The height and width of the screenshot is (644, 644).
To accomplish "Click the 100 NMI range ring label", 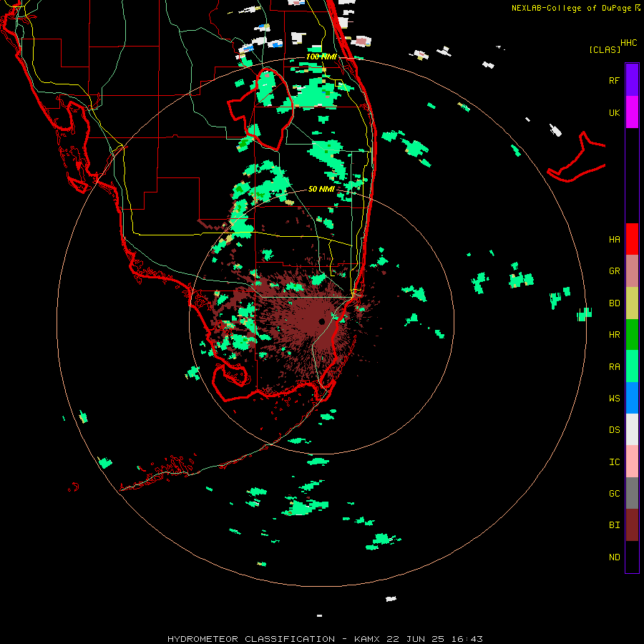I will point(321,57).
